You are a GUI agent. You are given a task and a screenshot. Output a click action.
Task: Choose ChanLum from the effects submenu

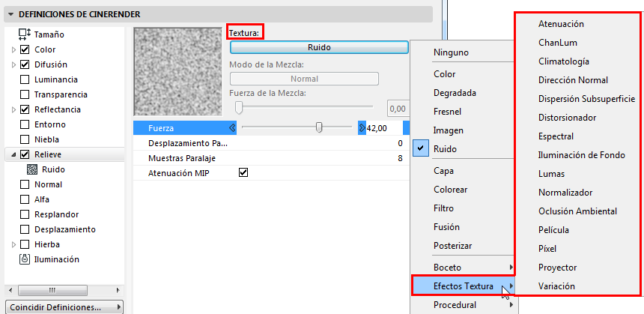(557, 42)
